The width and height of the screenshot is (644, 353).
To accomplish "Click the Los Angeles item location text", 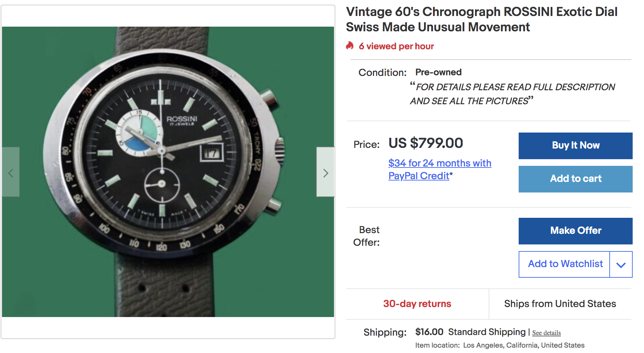I will pyautogui.click(x=523, y=345).
